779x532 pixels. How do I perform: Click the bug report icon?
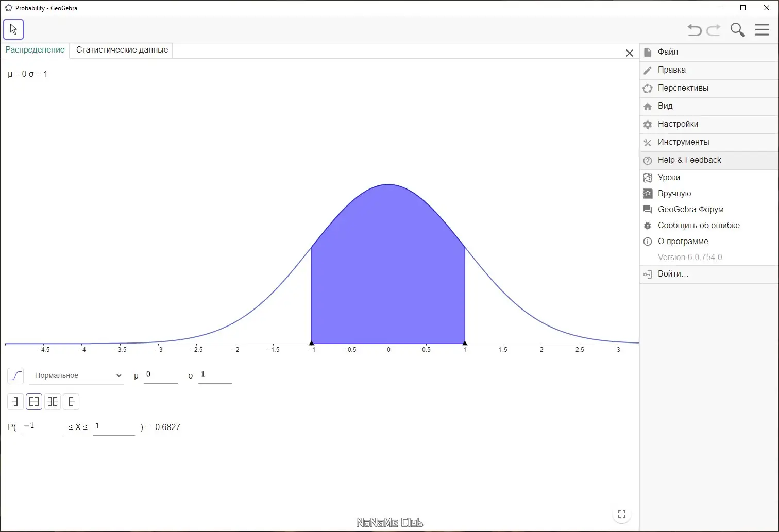point(648,226)
